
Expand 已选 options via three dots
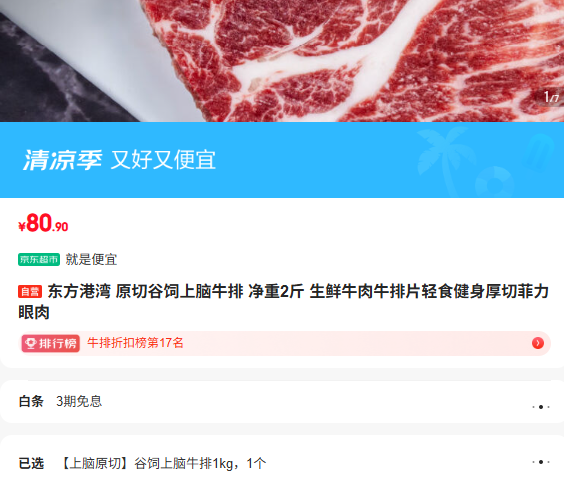[541, 462]
